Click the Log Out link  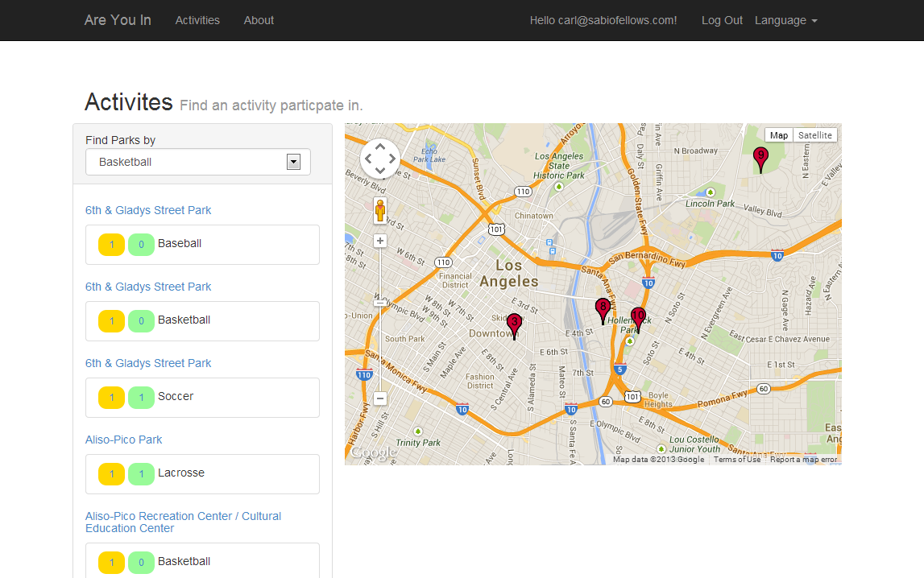click(722, 21)
